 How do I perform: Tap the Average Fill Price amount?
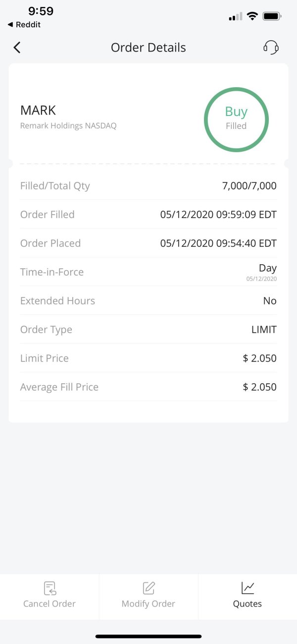coord(259,387)
